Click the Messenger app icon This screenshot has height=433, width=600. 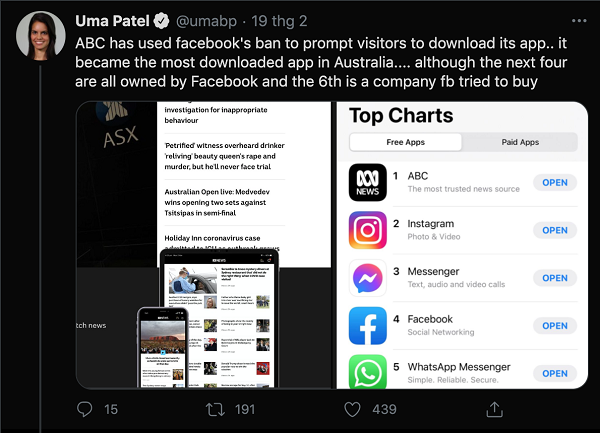367,278
